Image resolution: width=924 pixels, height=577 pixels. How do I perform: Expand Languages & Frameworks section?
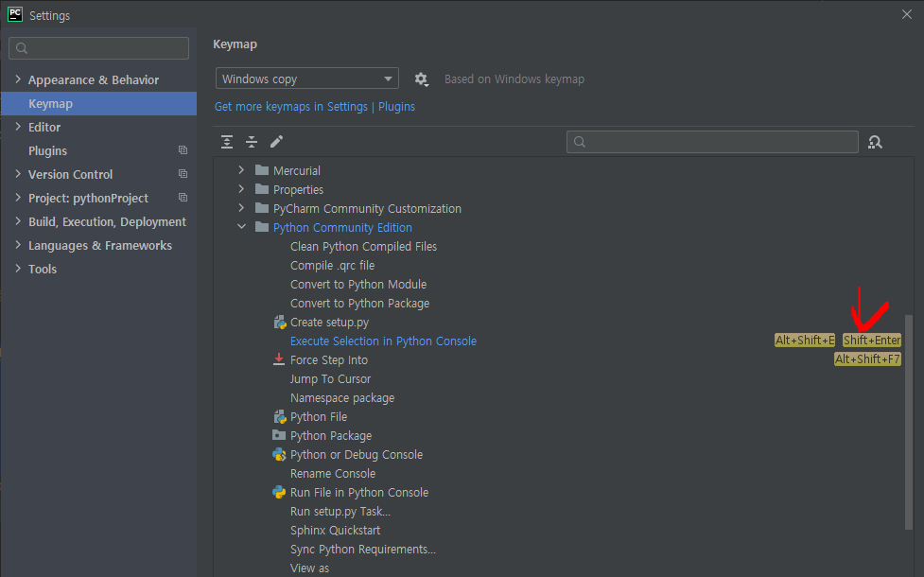point(18,244)
